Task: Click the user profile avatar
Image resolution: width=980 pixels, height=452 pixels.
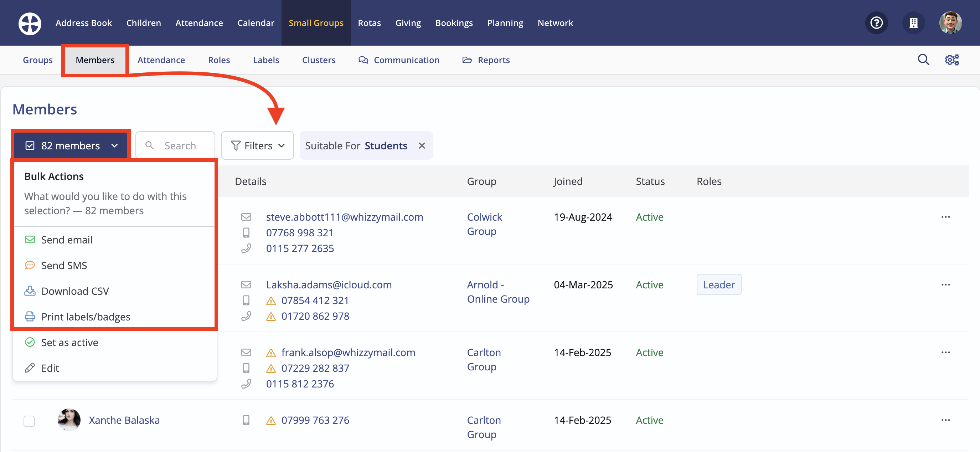Action: [950, 23]
